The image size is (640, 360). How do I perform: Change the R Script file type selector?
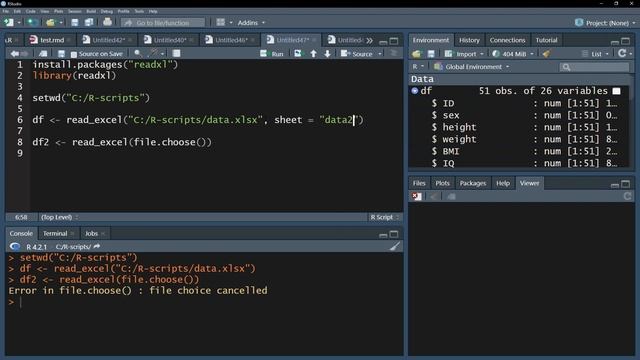(384, 217)
